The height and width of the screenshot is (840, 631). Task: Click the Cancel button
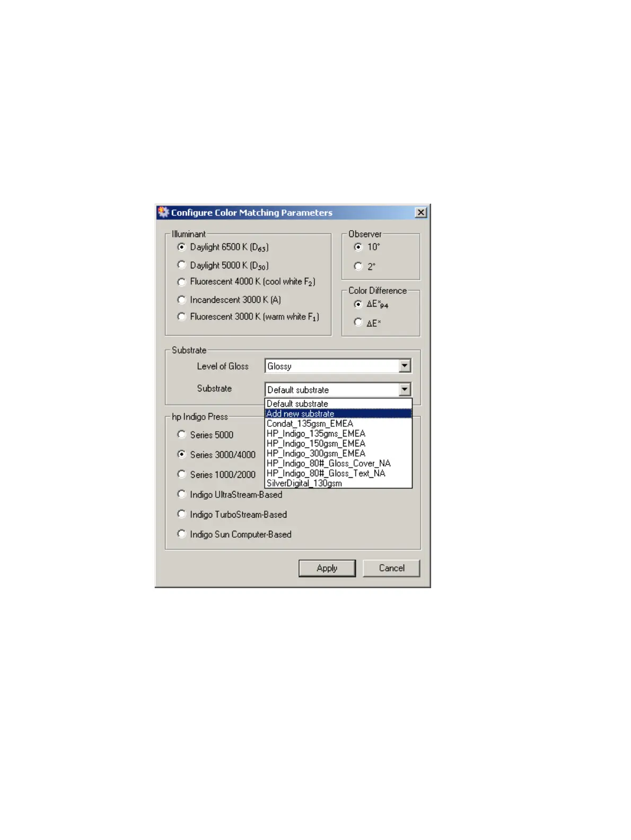coord(391,568)
